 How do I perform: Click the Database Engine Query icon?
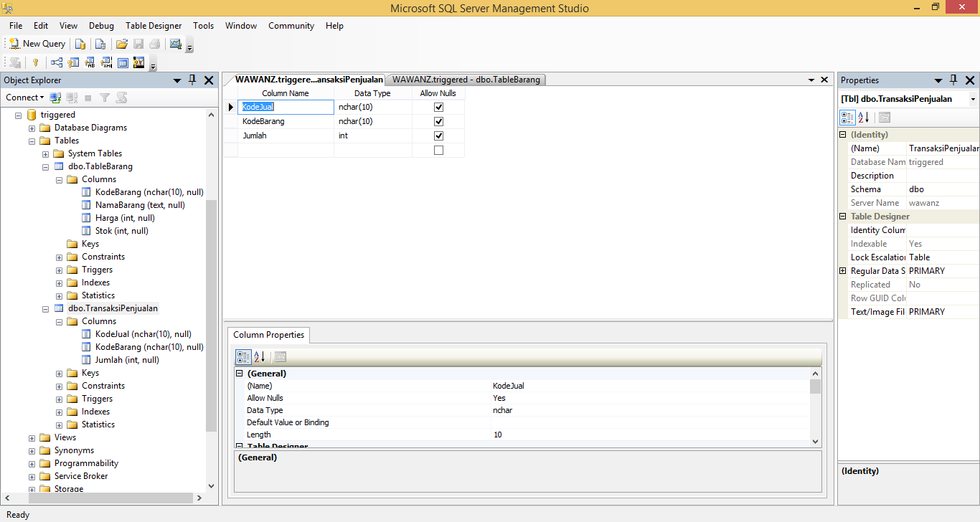[x=81, y=44]
